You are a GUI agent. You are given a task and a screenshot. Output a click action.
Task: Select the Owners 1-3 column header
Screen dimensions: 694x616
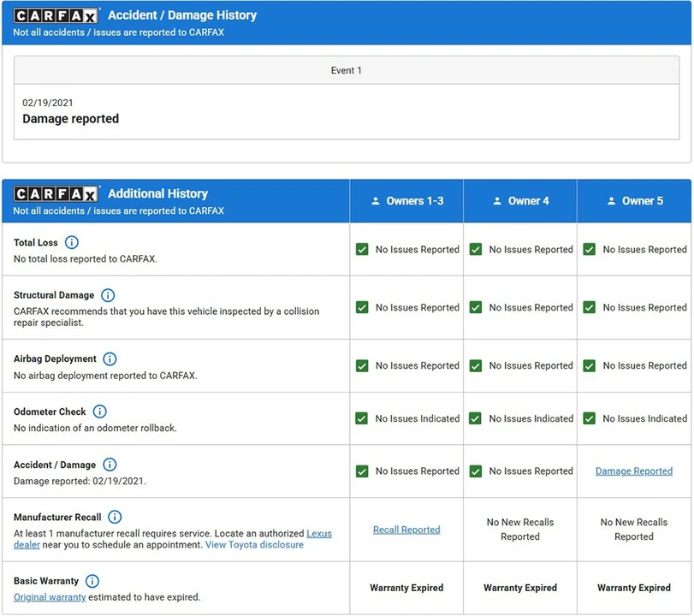point(406,201)
